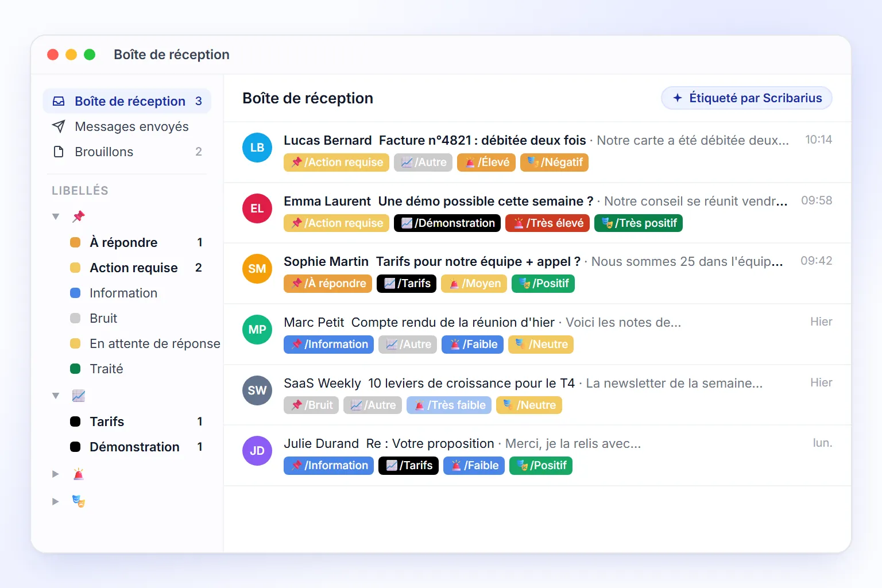Select the Démonstration label in sidebar
Viewport: 882px width, 588px height.
(x=136, y=447)
